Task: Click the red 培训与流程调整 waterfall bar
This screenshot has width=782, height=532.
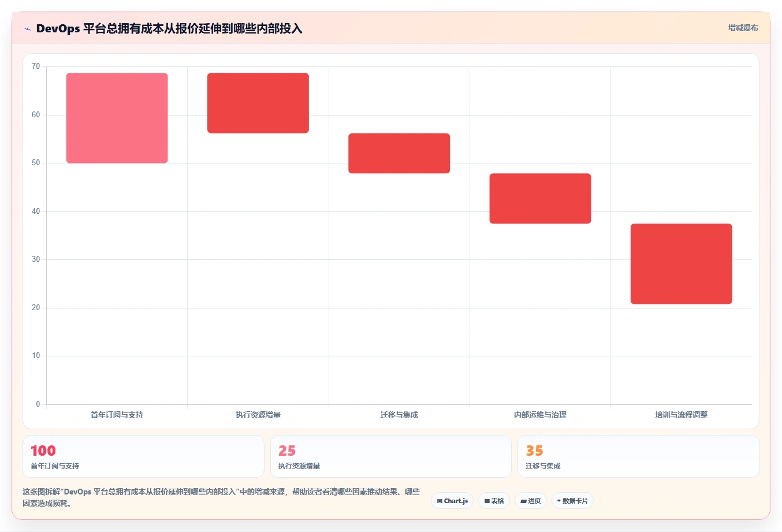Action: click(682, 263)
